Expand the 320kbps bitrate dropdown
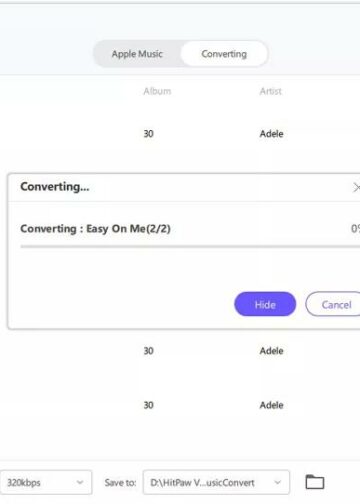Image resolution: width=360 pixels, height=504 pixels. [46, 482]
